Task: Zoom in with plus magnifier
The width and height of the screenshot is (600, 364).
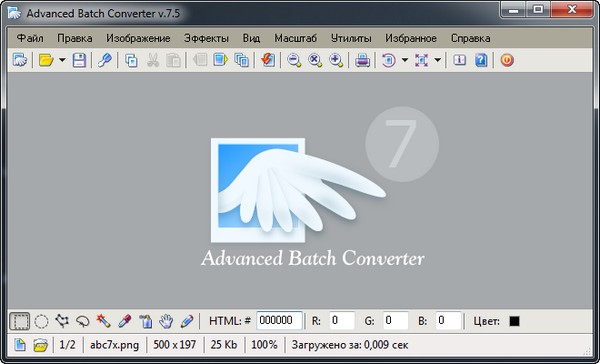Action: click(x=336, y=60)
